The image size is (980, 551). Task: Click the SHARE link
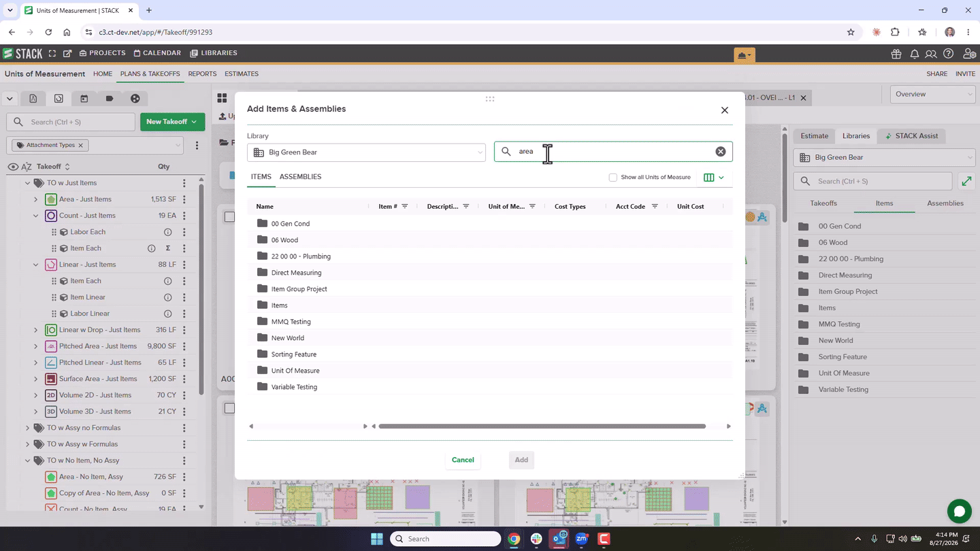pos(936,73)
